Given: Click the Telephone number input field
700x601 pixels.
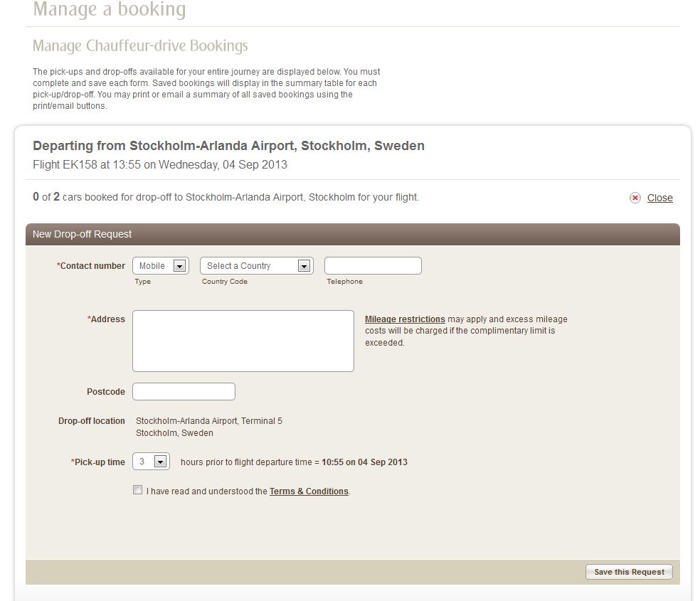Looking at the screenshot, I should click(373, 266).
